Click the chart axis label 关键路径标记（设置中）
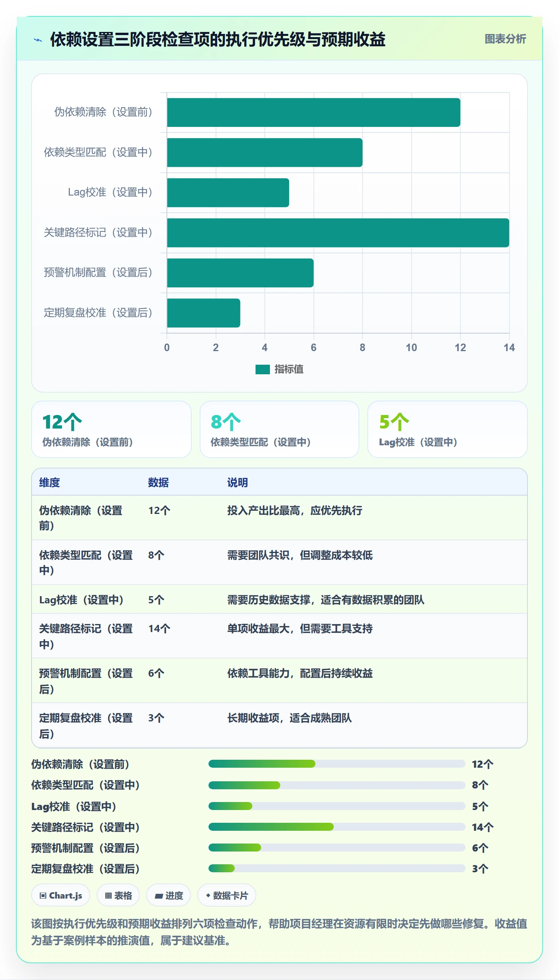 coord(98,232)
